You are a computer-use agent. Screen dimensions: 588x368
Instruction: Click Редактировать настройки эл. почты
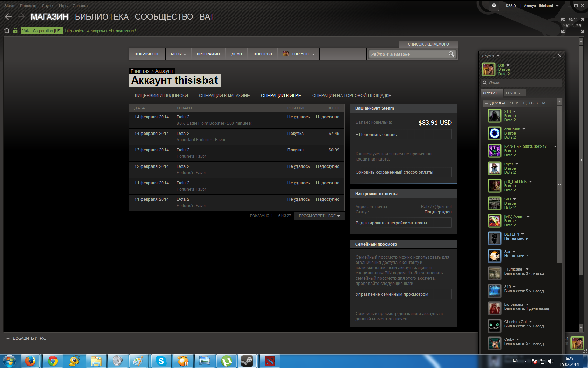point(404,223)
